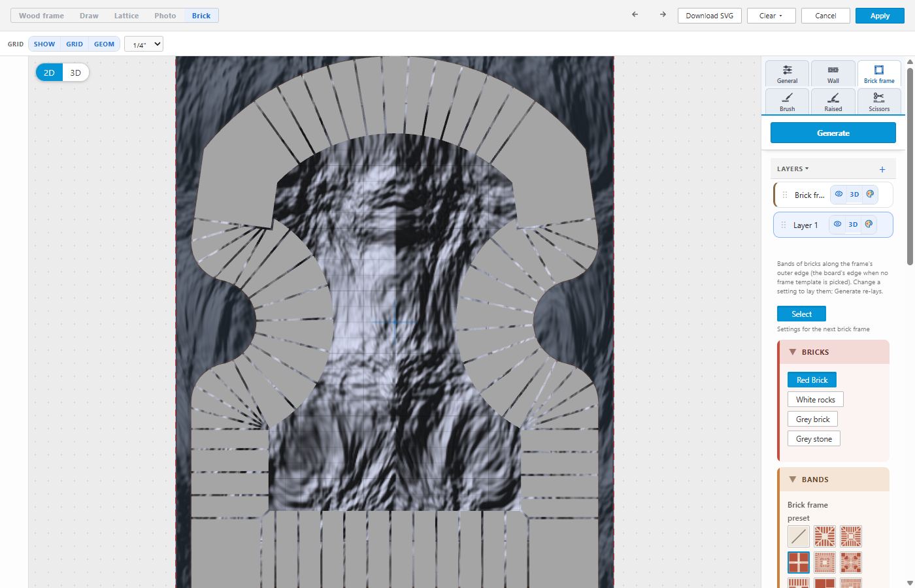Open the General tool panel
The image size is (915, 588).
tap(788, 74)
